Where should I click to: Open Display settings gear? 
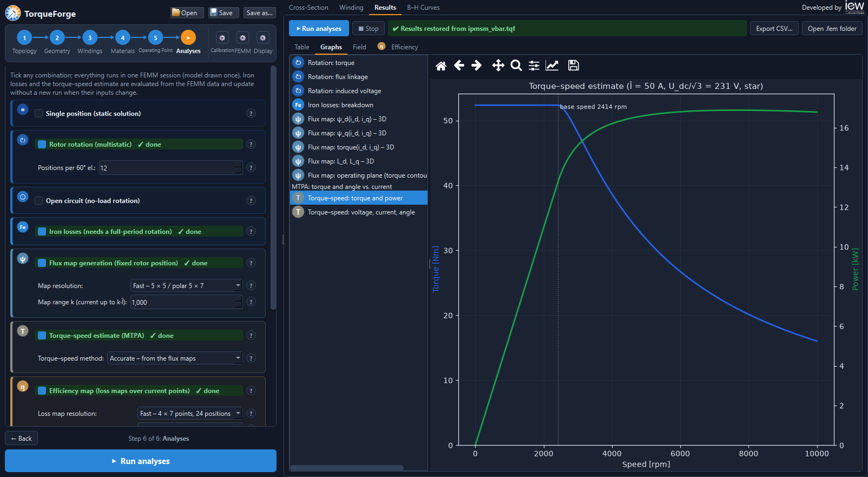pos(262,38)
